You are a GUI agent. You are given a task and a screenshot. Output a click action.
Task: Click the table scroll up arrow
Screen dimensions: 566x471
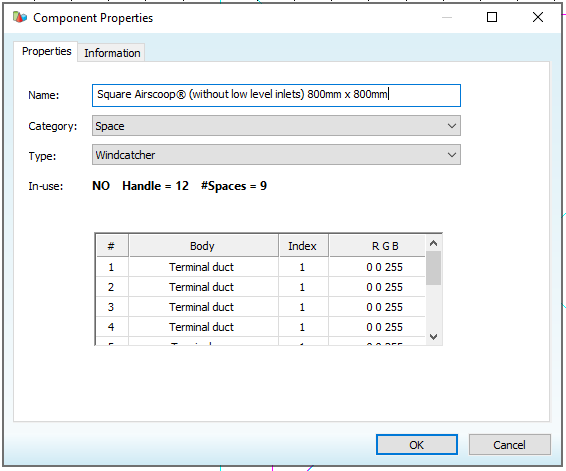click(434, 243)
